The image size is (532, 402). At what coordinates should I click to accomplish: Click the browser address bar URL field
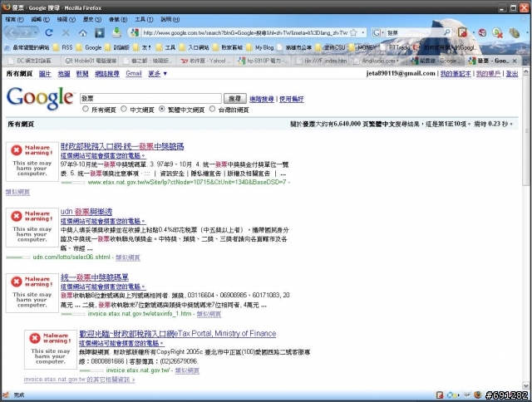click(246, 32)
